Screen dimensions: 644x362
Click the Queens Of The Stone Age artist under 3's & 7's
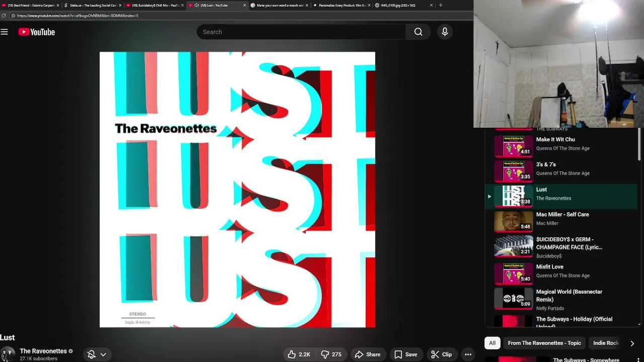(562, 173)
